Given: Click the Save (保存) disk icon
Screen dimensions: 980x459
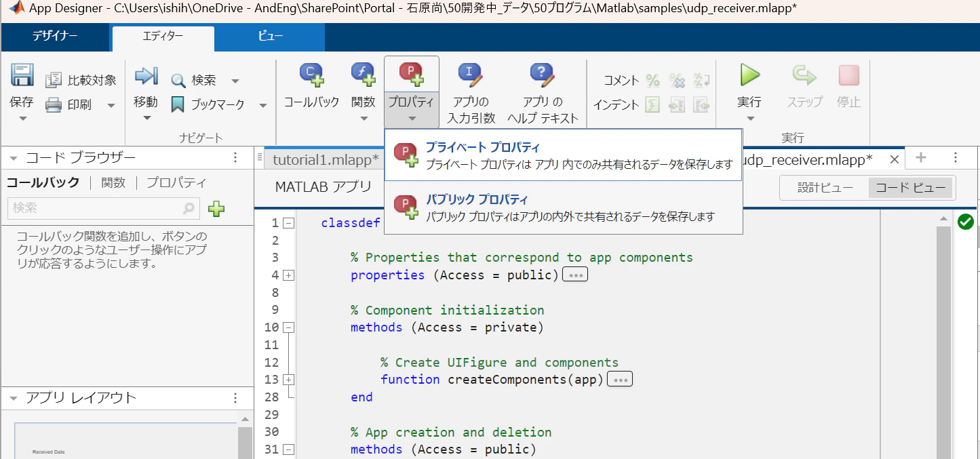Looking at the screenshot, I should point(22,75).
